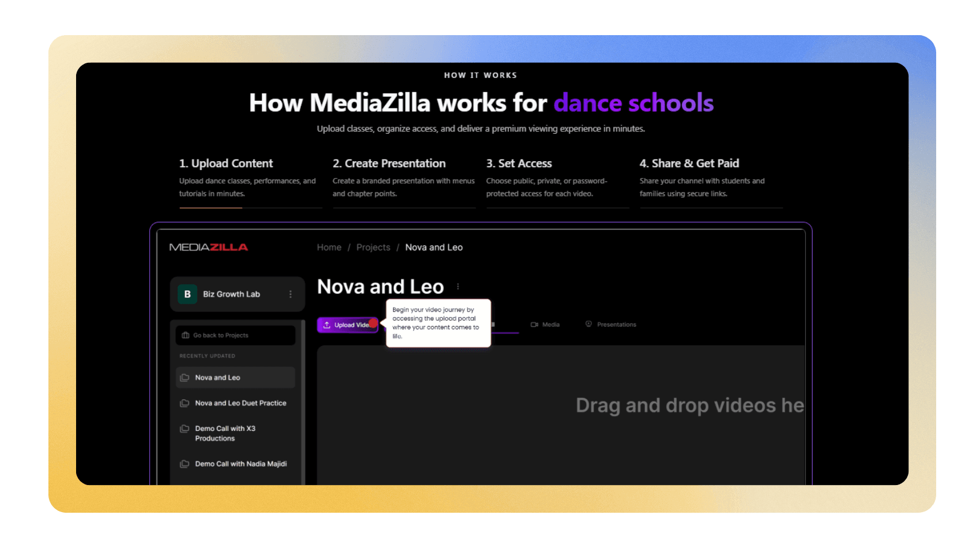Click 'Choose public, private, or password-protected' description

click(x=546, y=187)
